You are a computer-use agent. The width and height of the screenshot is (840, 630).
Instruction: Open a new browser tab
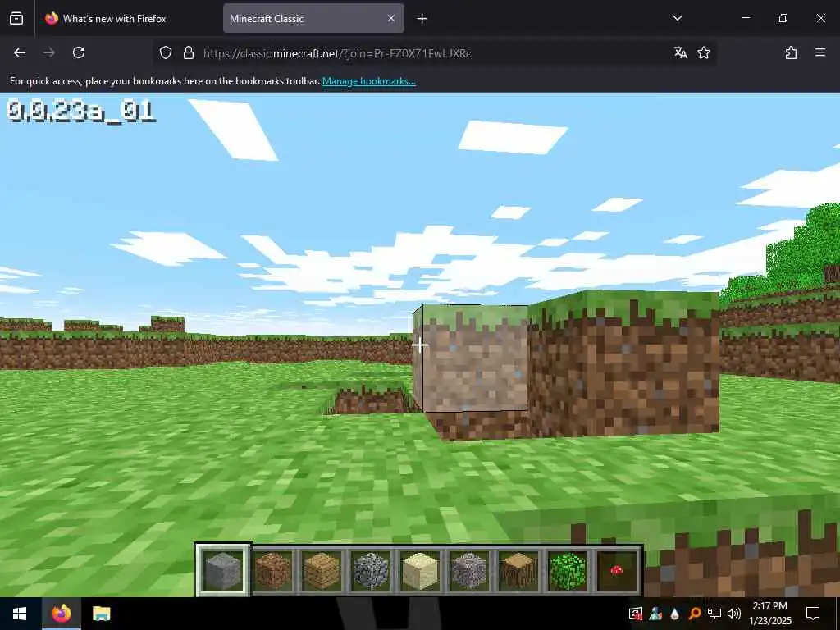pyautogui.click(x=422, y=19)
